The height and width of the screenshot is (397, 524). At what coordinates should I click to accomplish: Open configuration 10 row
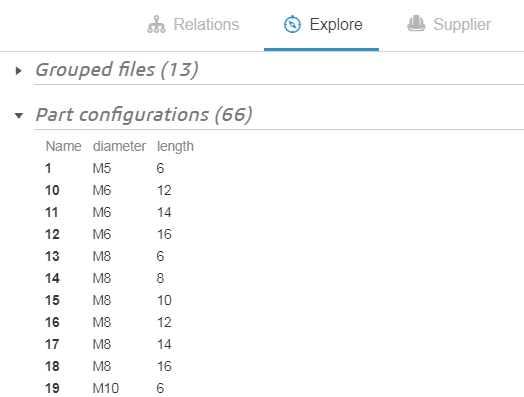point(119,190)
